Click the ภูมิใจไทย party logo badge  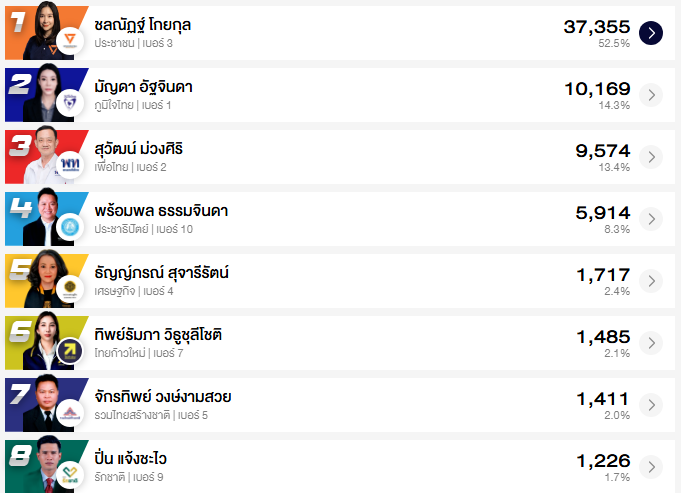coord(69,103)
